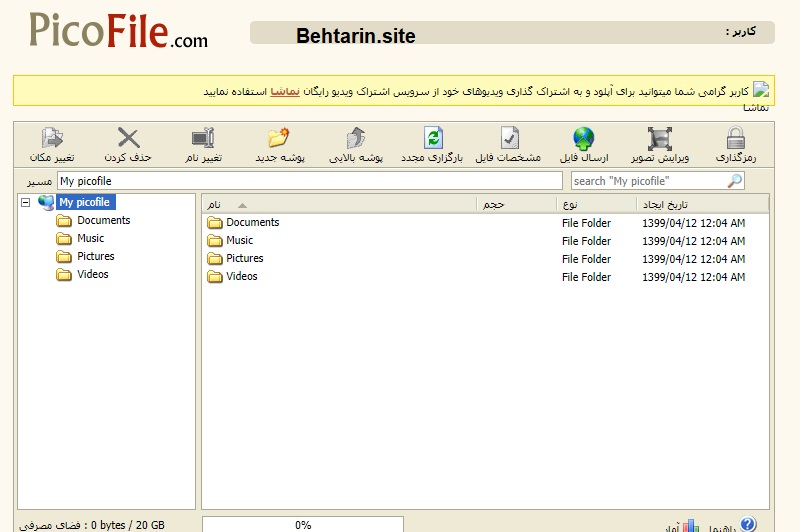Click the Music folder icon in file list
Screen dimensions: 800x532
[215, 240]
